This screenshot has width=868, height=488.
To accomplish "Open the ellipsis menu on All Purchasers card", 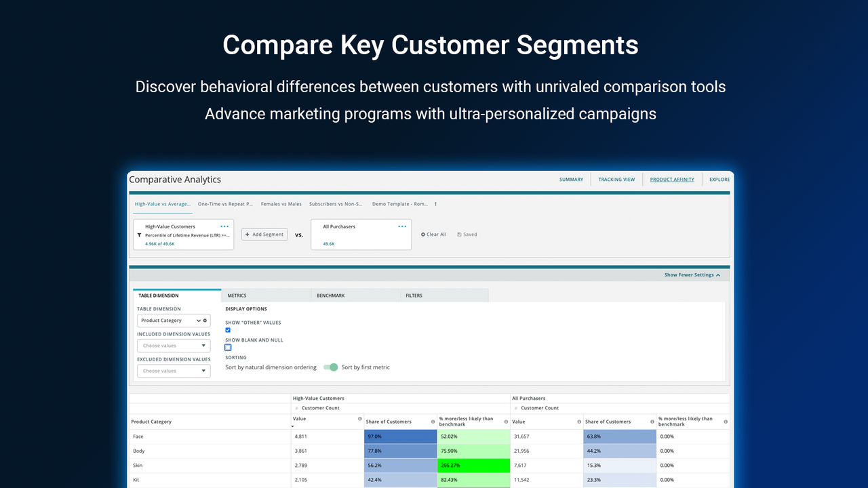I will [401, 226].
